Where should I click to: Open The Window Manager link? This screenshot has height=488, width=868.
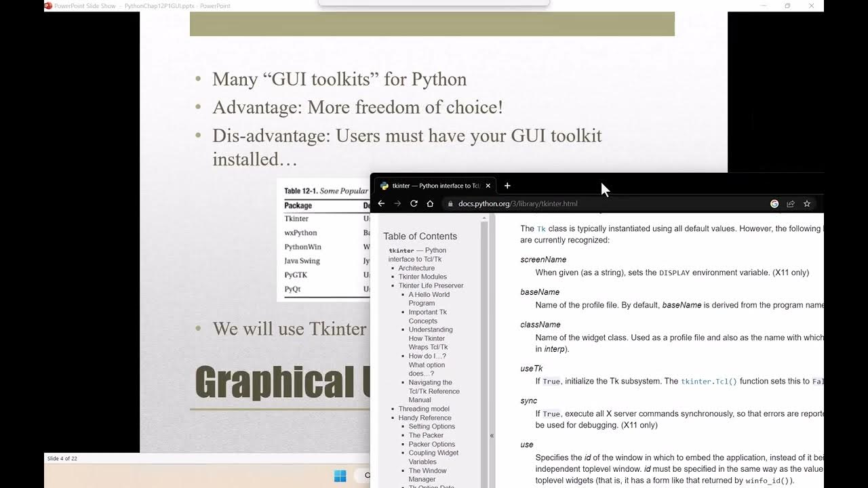(427, 474)
